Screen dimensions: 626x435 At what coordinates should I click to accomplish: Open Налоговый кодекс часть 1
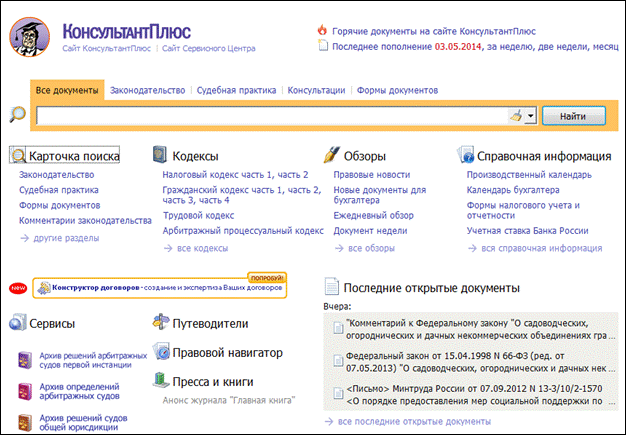(217, 175)
